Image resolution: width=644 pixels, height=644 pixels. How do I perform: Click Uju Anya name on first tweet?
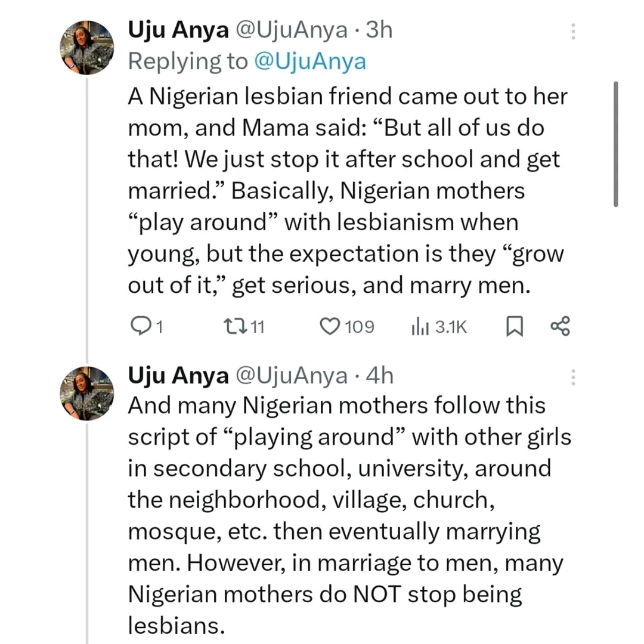pyautogui.click(x=178, y=30)
